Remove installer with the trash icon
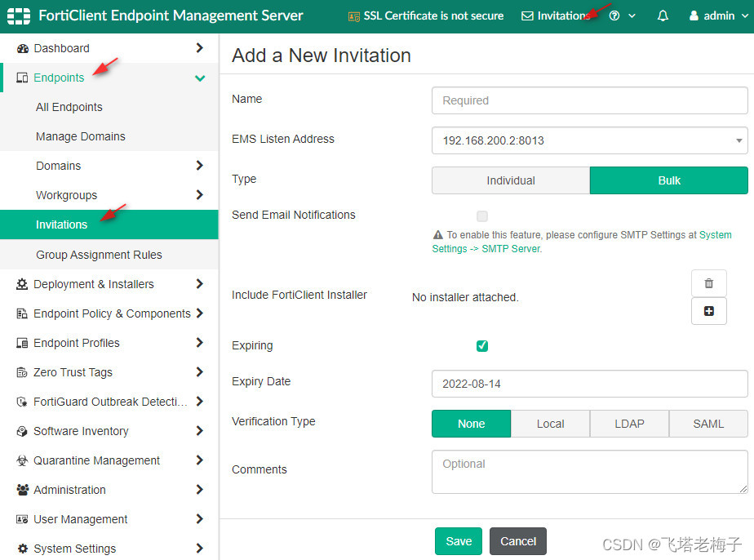The width and height of the screenshot is (754, 560). pyautogui.click(x=709, y=283)
